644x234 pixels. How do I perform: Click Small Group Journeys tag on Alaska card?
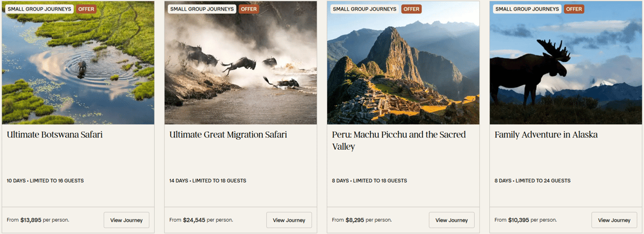coord(527,9)
